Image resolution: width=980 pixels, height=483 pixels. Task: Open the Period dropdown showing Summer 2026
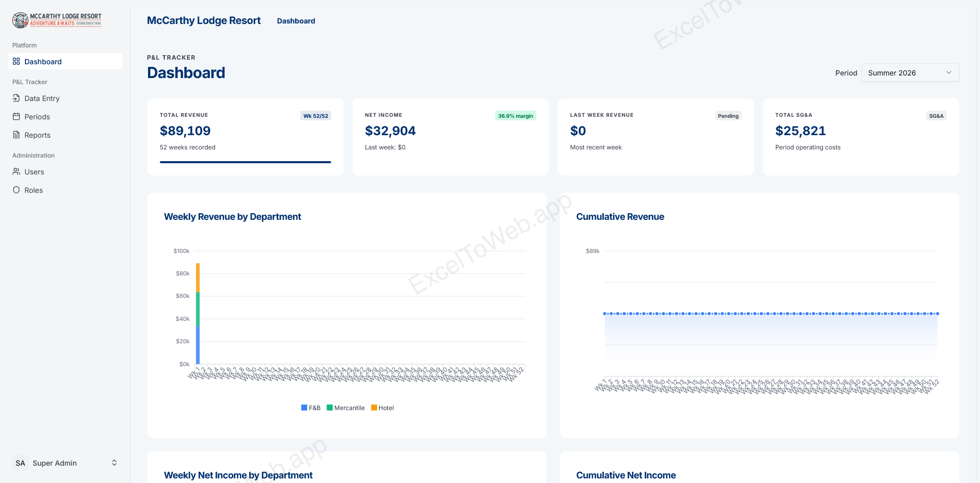(x=910, y=72)
